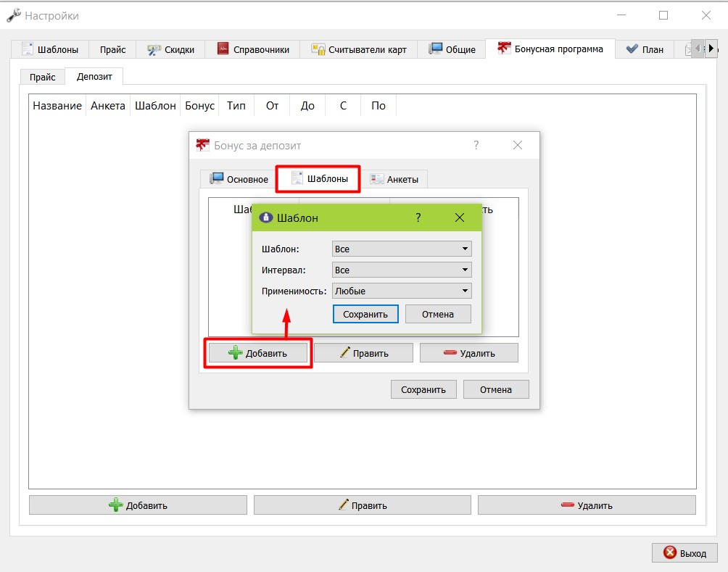This screenshot has height=572, width=728.
Task: Expand the Интервал dropdown
Action: tap(402, 270)
